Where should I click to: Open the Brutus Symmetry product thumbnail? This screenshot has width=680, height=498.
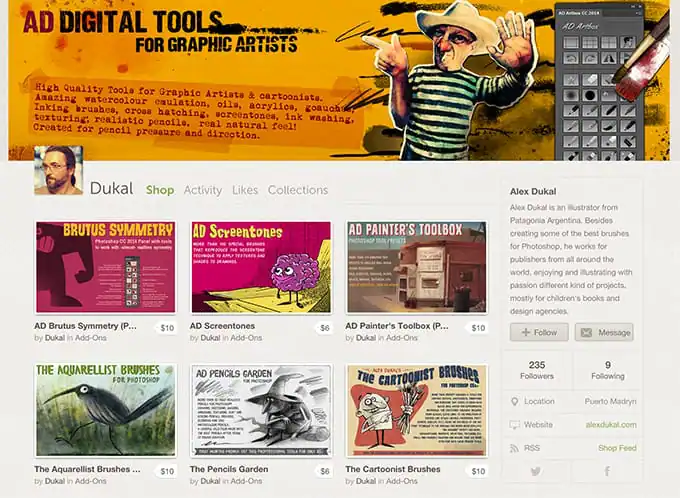coord(105,267)
